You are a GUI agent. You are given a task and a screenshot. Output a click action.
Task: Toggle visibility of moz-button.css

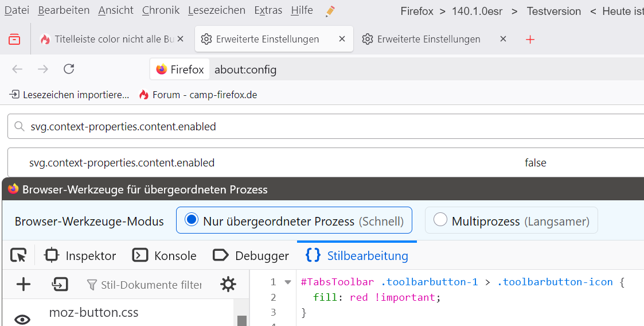[22, 319]
